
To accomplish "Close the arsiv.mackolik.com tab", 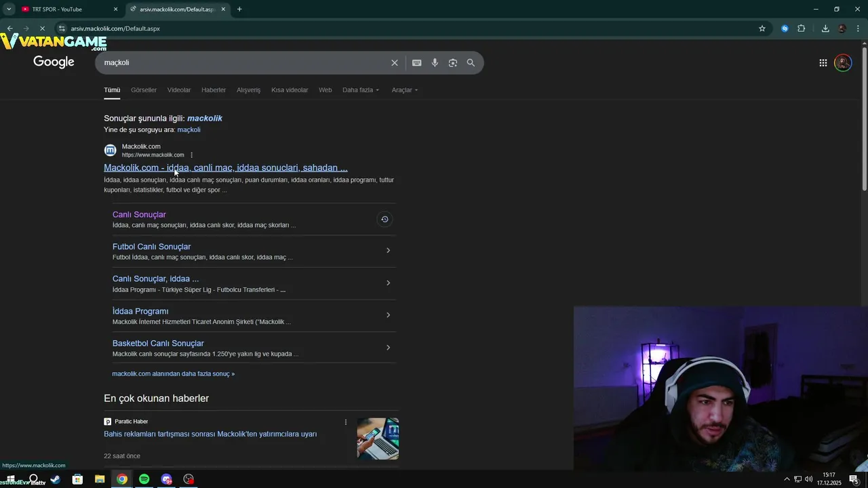I will tap(223, 9).
